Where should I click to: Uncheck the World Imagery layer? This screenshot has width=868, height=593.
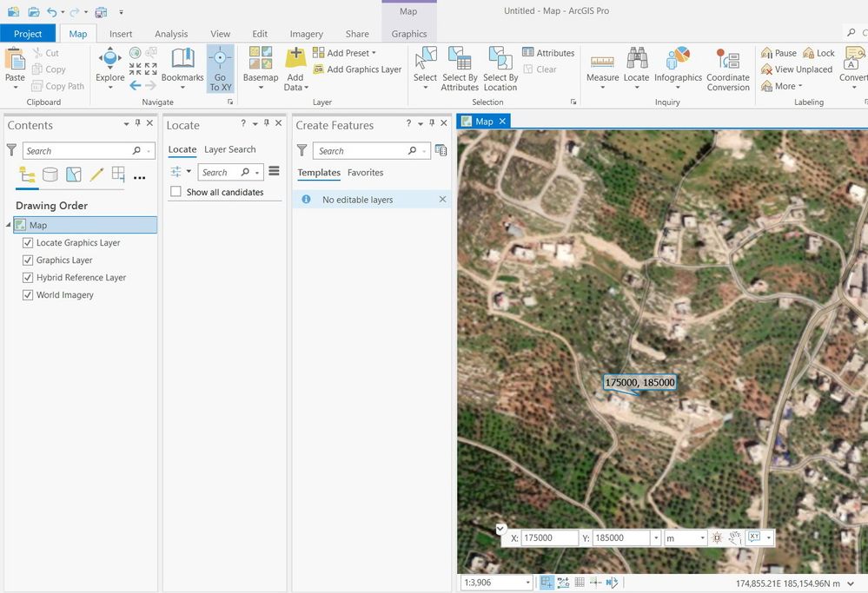click(28, 295)
